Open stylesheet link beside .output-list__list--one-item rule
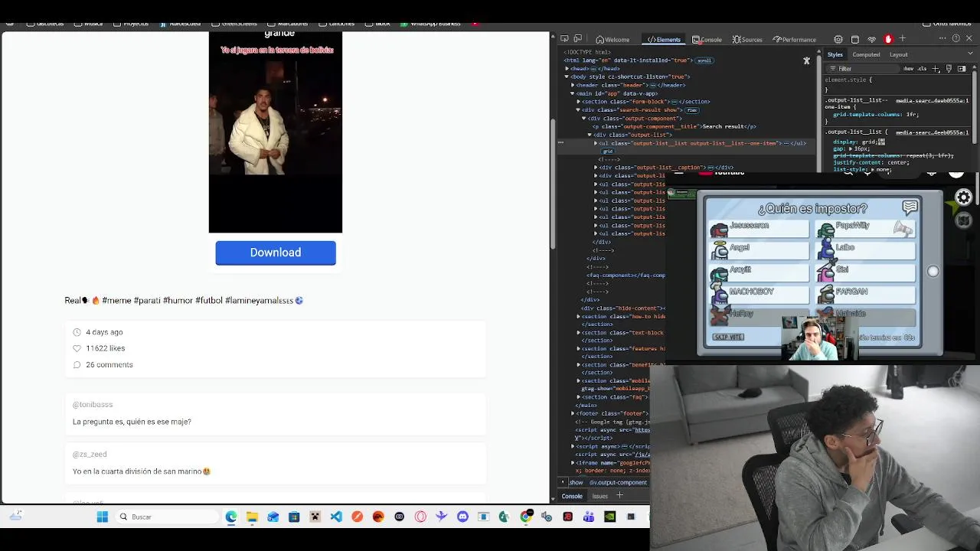Screen dimensions: 980x551 (x=932, y=100)
